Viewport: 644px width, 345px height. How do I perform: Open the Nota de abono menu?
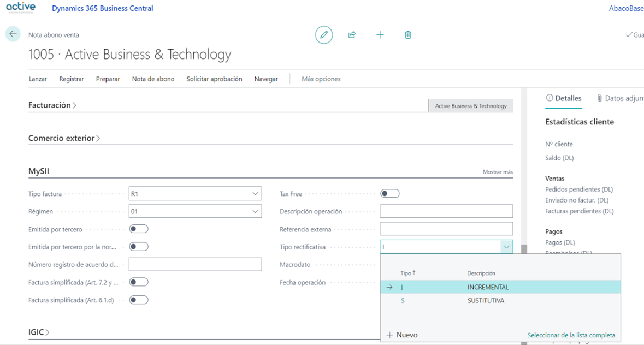click(153, 79)
